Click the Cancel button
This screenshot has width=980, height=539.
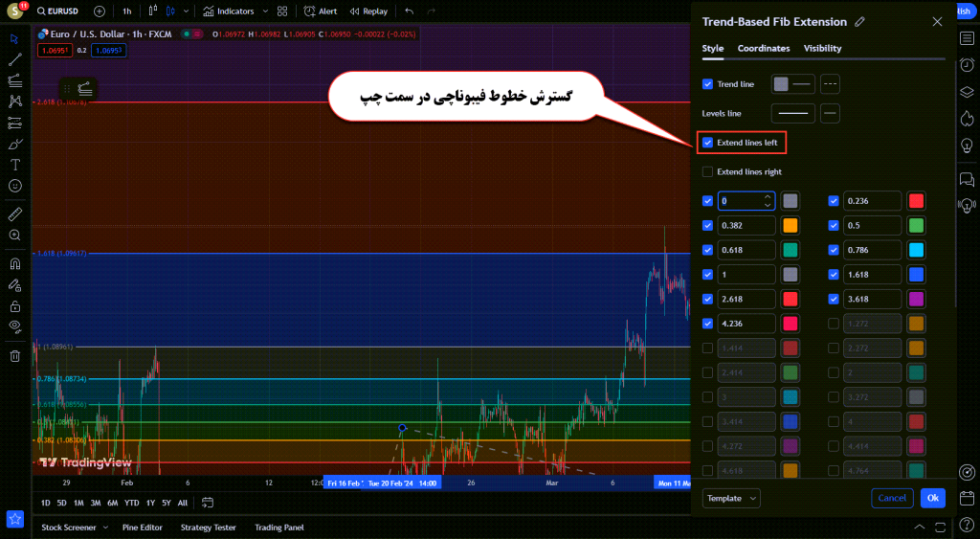pos(892,499)
